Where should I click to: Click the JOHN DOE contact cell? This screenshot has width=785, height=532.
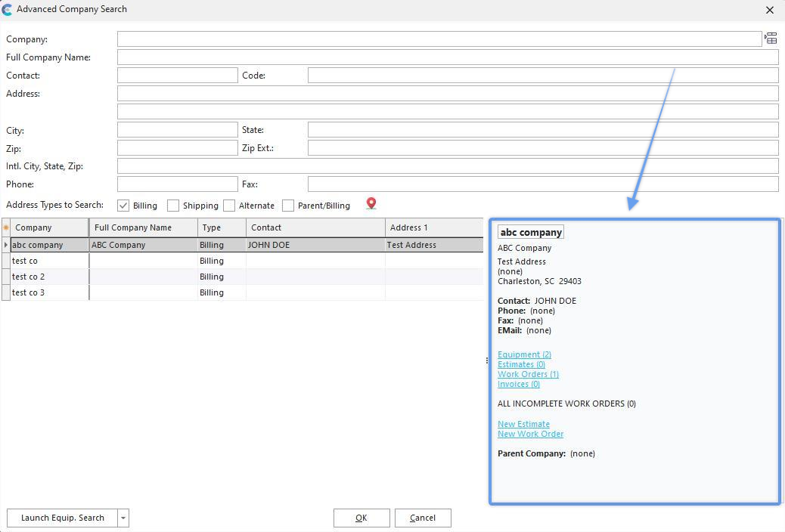[315, 245]
